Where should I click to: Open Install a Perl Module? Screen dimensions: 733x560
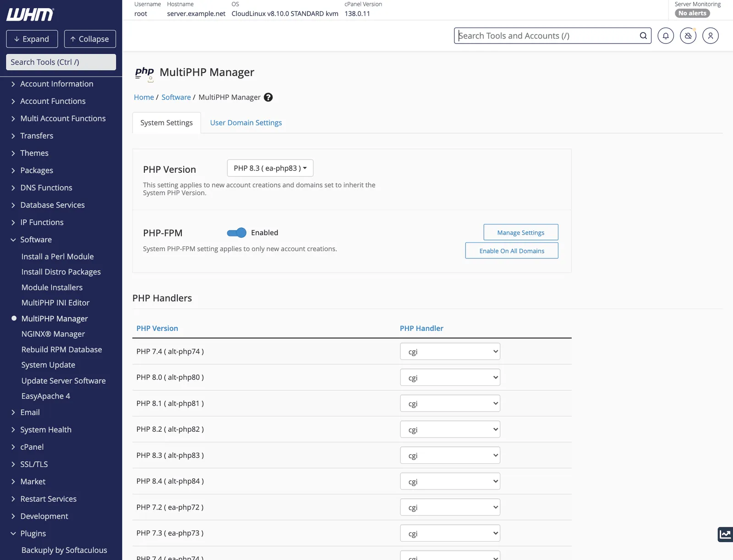pyautogui.click(x=57, y=257)
